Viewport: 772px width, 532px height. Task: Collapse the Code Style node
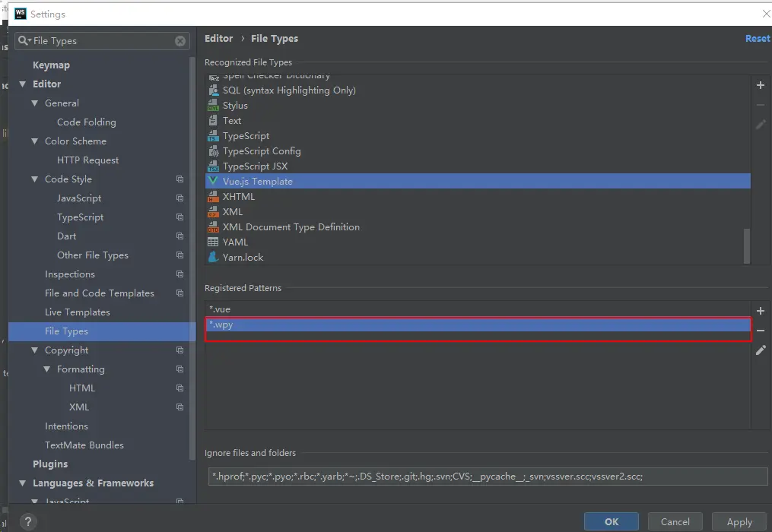(34, 179)
